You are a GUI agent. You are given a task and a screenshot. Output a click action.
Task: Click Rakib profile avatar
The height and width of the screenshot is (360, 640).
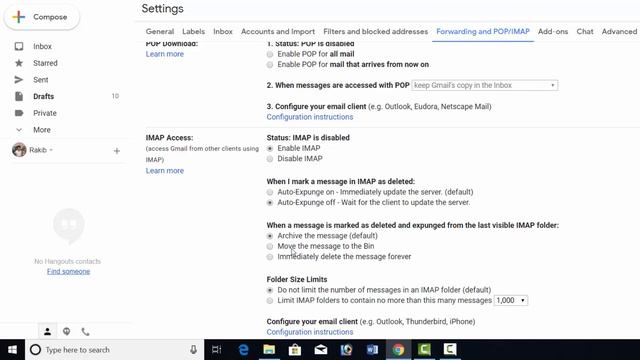coord(19,150)
